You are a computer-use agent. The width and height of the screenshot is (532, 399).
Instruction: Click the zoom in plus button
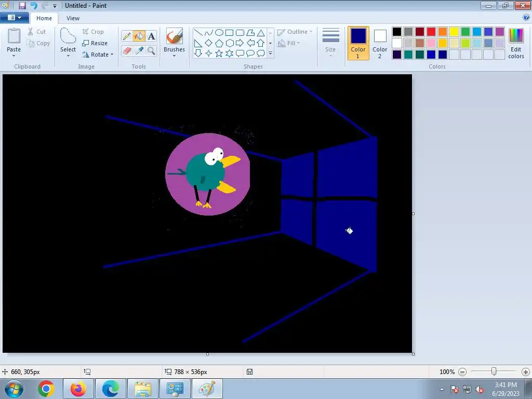[526, 372]
